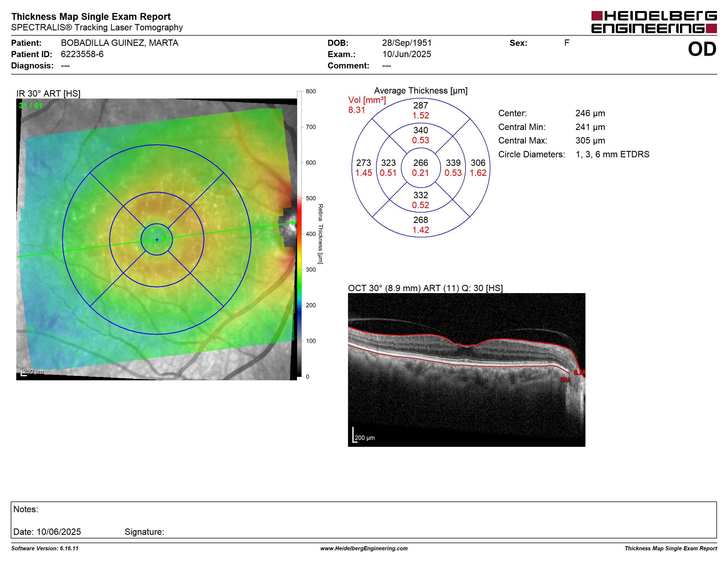Image resolution: width=728 pixels, height=563 pixels.
Task: Click ETDRS center volume 0.21
Action: (x=420, y=173)
